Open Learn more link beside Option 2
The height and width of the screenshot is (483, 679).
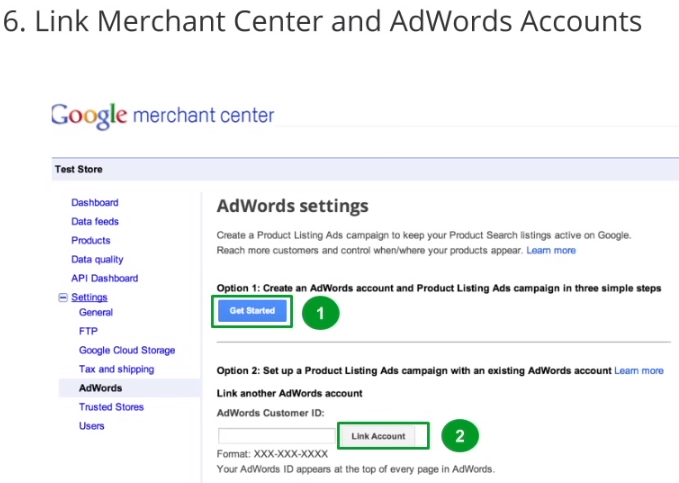click(639, 371)
